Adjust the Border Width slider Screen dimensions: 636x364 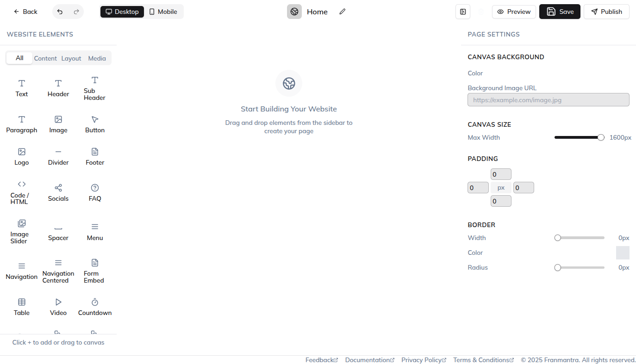point(580,238)
